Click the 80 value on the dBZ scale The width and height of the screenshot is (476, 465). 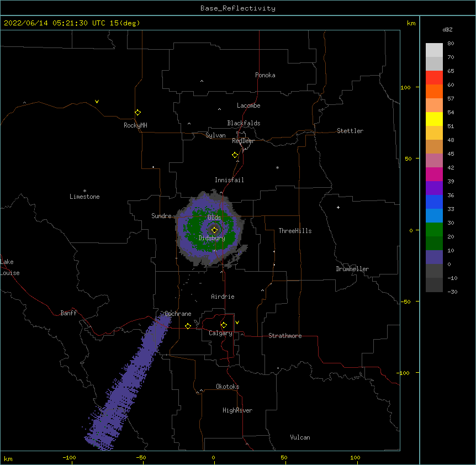451,44
